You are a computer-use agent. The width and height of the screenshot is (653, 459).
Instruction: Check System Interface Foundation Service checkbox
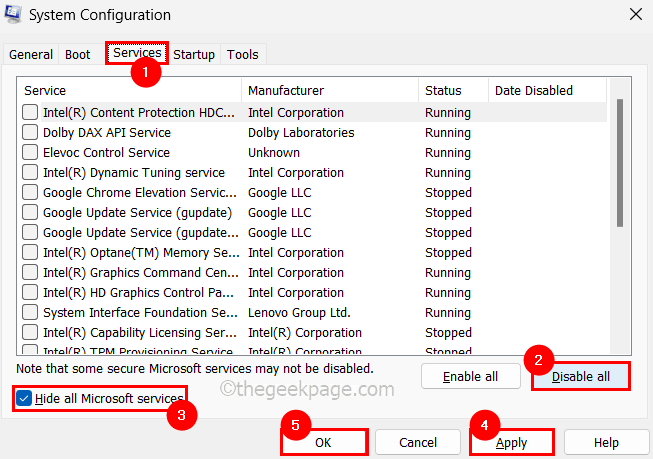tap(30, 313)
